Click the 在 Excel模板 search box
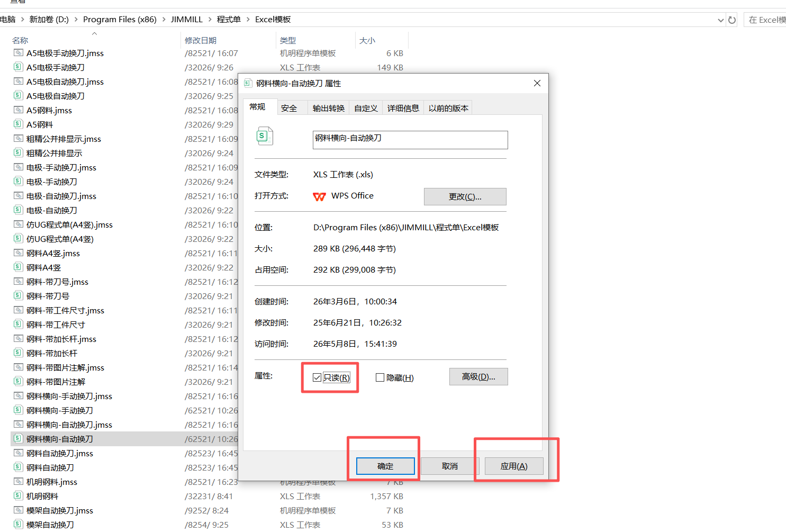The width and height of the screenshot is (786, 532). coord(765,20)
